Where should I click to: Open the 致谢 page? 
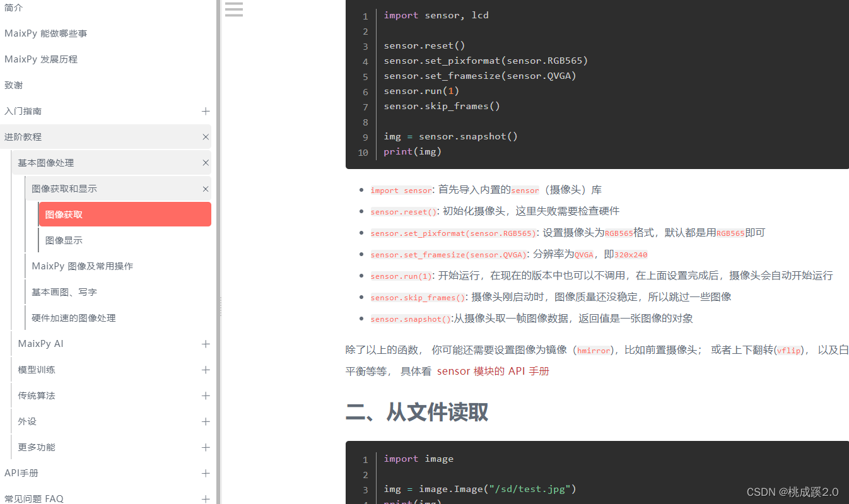[14, 85]
